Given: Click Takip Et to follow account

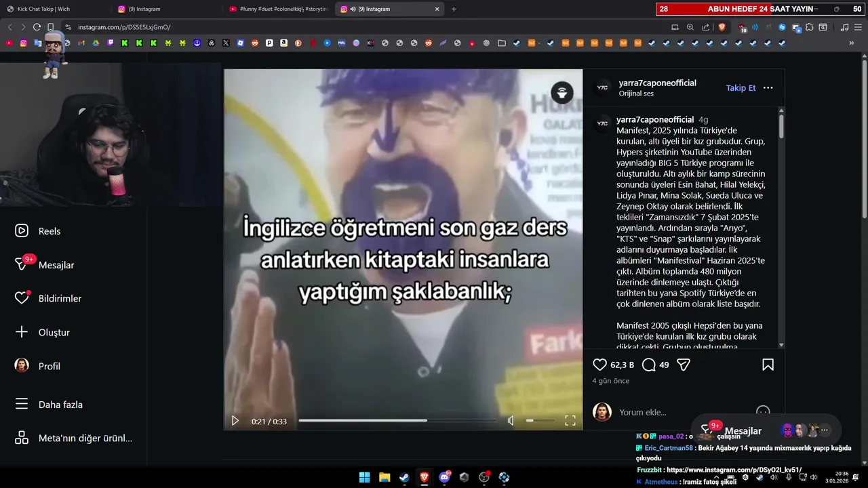Looking at the screenshot, I should (x=741, y=87).
